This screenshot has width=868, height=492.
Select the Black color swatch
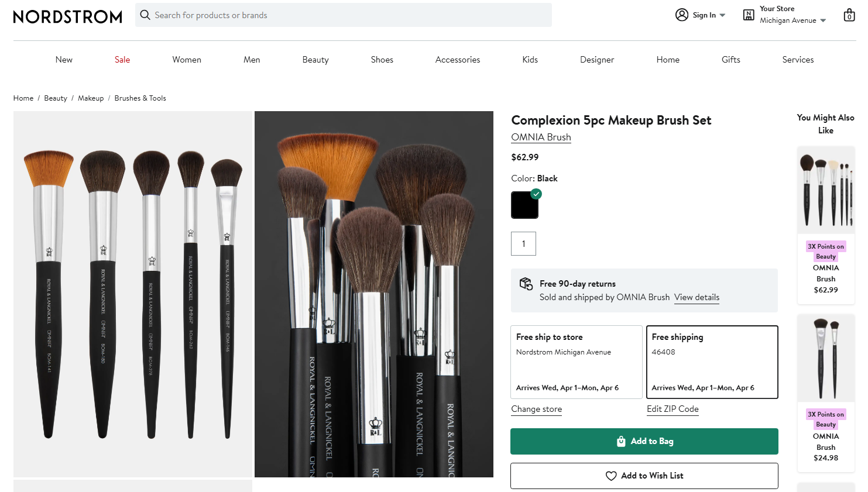[524, 205]
